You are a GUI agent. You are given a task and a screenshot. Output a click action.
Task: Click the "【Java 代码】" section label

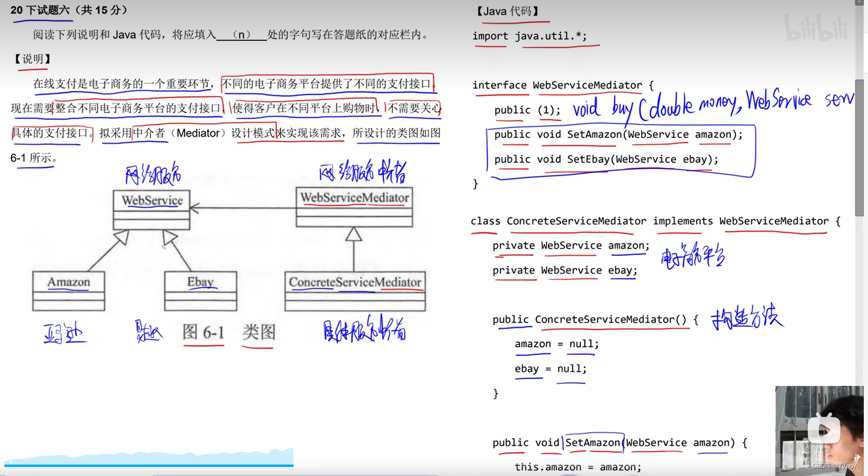[507, 11]
